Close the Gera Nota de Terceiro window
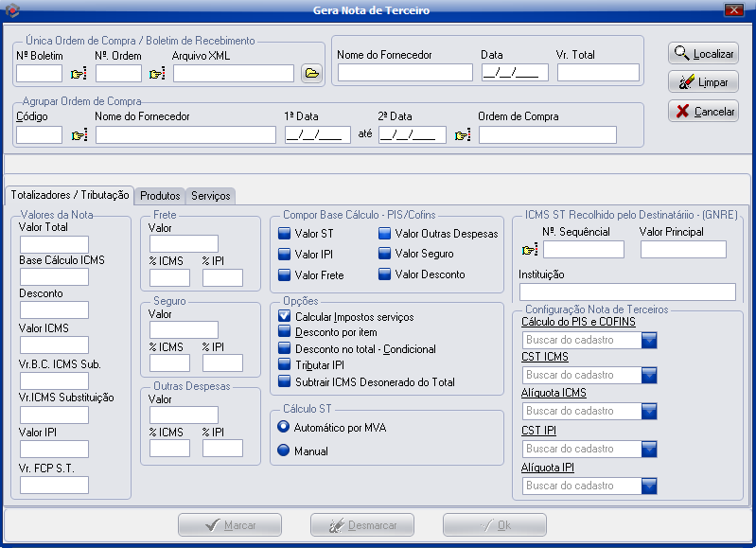The width and height of the screenshot is (756, 548). pyautogui.click(x=733, y=10)
